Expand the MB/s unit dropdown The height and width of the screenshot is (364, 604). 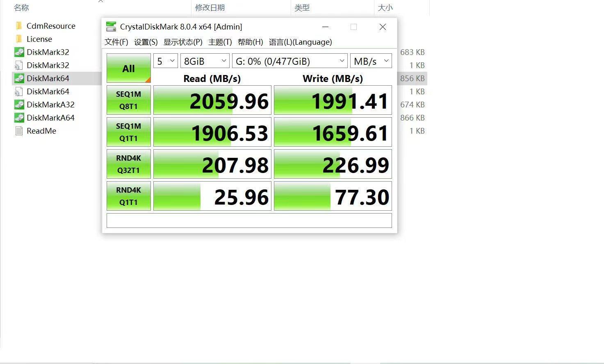pos(371,61)
